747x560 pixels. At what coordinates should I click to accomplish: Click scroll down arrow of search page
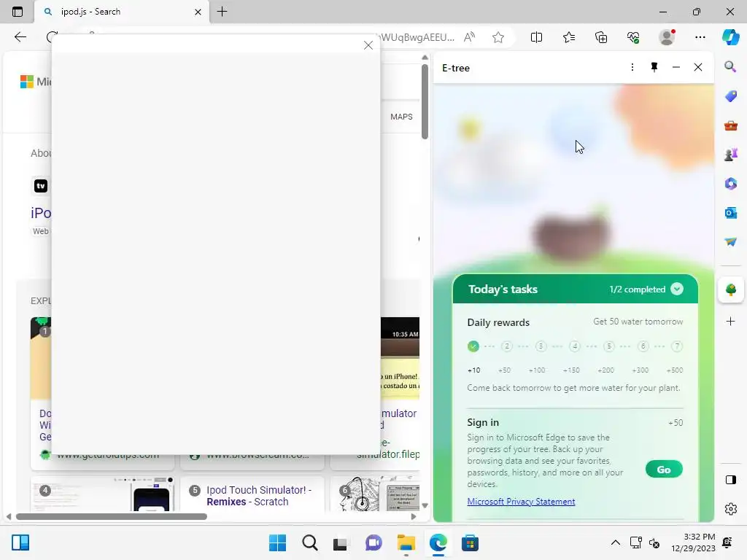pos(425,506)
